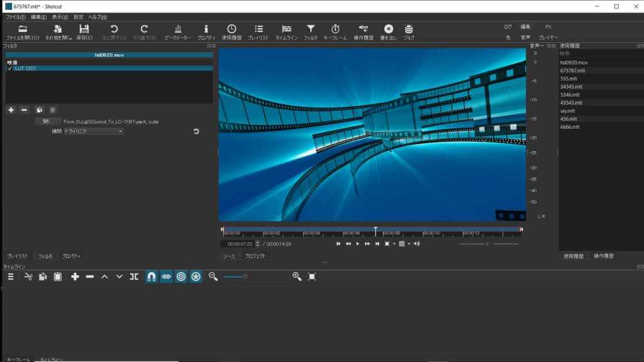Add a filter with the plus button
This screenshot has width=644, height=362.
11,110
